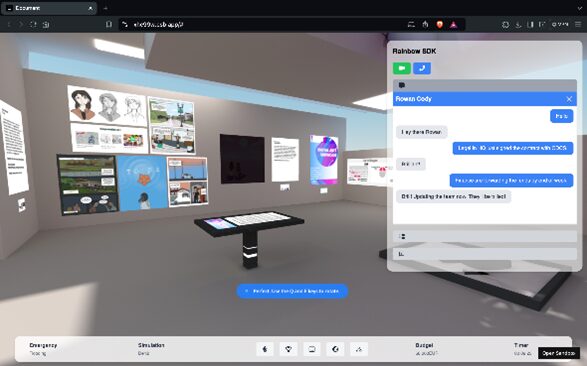Open the browser hamburger menu
This screenshot has height=366, width=587.
click(578, 24)
